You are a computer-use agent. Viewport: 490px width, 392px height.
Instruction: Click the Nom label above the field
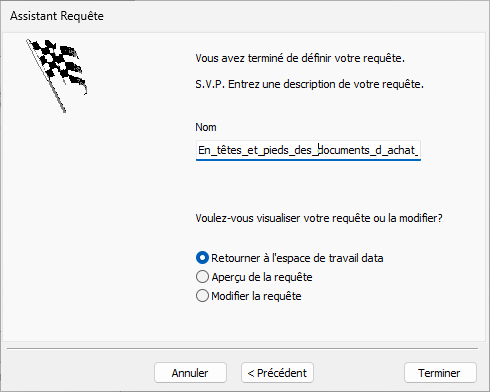[206, 127]
